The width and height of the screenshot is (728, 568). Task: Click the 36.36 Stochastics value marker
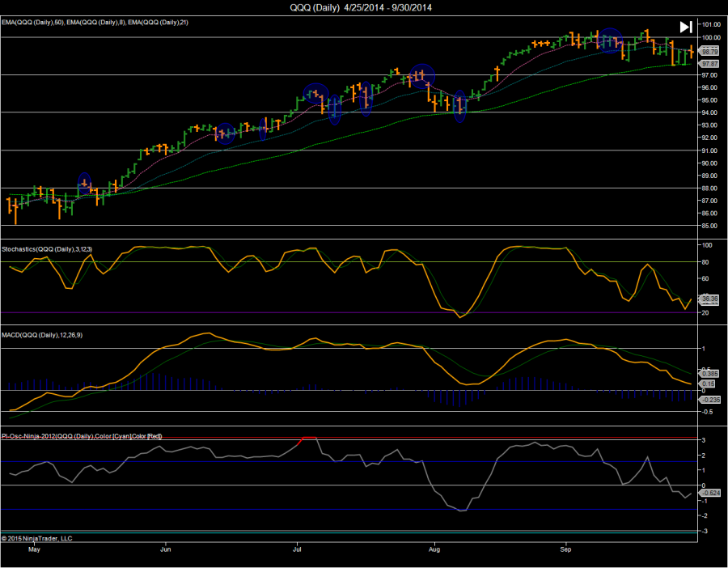(x=710, y=299)
